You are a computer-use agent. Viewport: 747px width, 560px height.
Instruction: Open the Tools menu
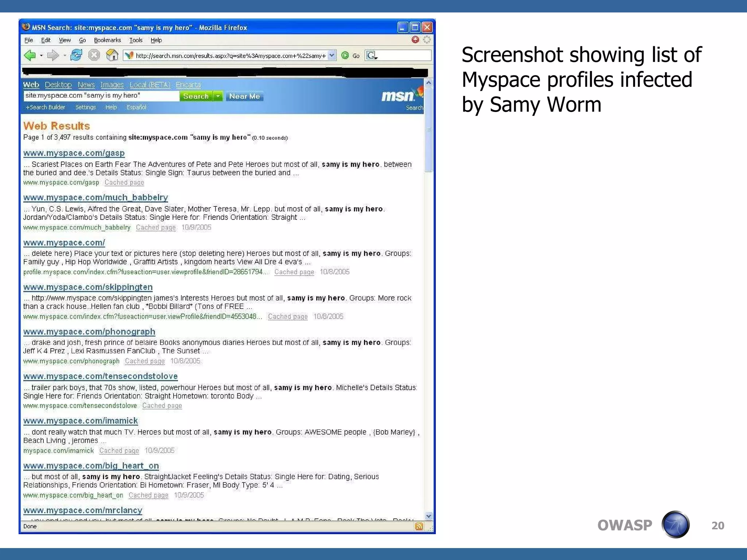tap(136, 40)
